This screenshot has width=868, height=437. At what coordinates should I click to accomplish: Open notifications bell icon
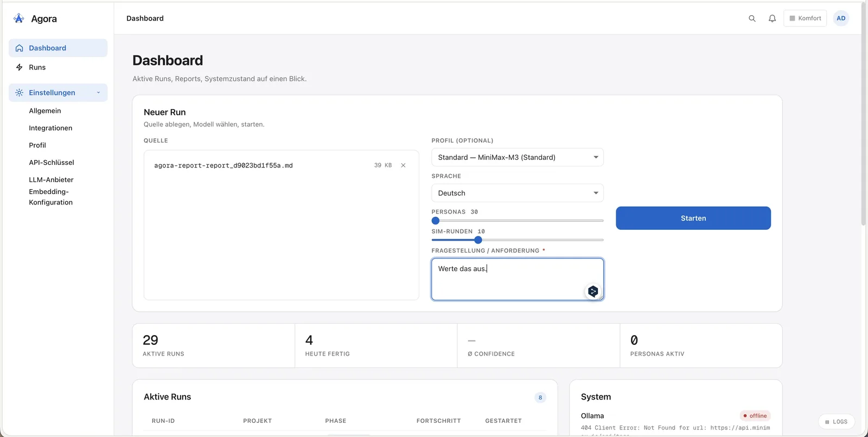point(772,18)
